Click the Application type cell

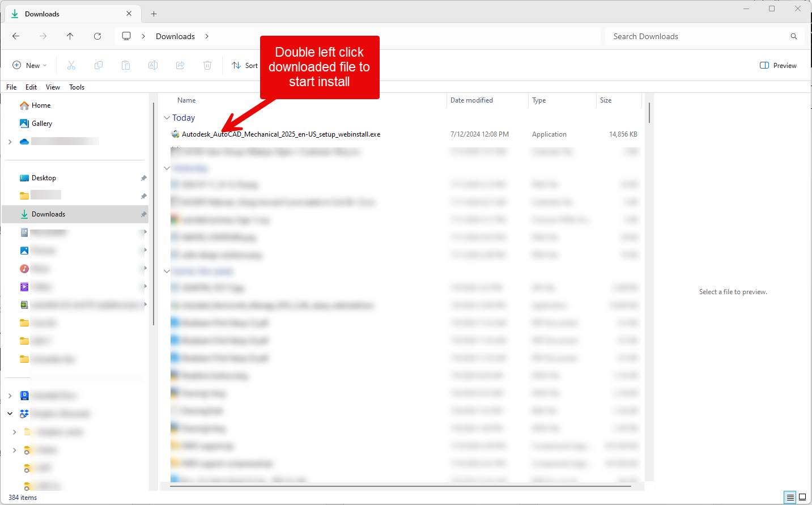(x=549, y=134)
